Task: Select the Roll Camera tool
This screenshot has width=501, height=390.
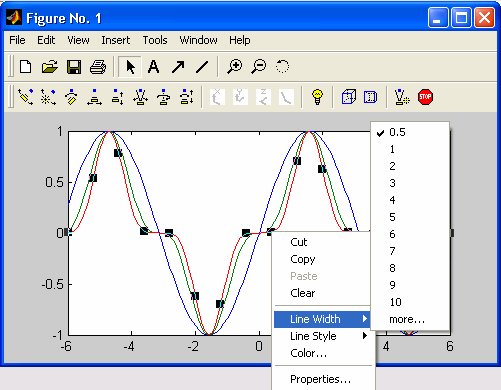Action: click(x=163, y=97)
